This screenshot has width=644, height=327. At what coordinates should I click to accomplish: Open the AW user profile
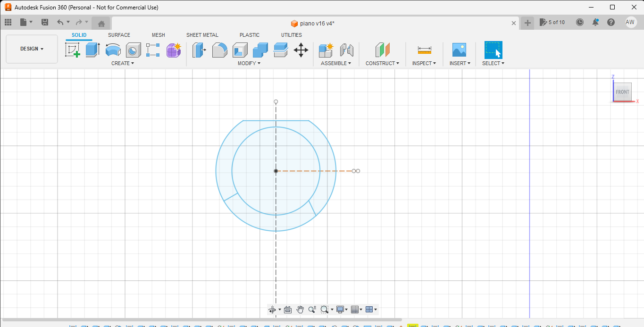(x=630, y=22)
